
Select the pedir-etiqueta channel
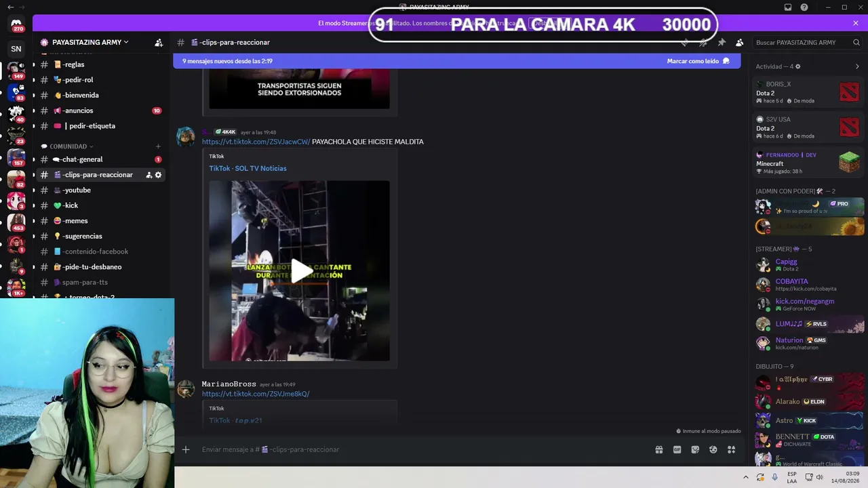pyautogui.click(x=99, y=126)
